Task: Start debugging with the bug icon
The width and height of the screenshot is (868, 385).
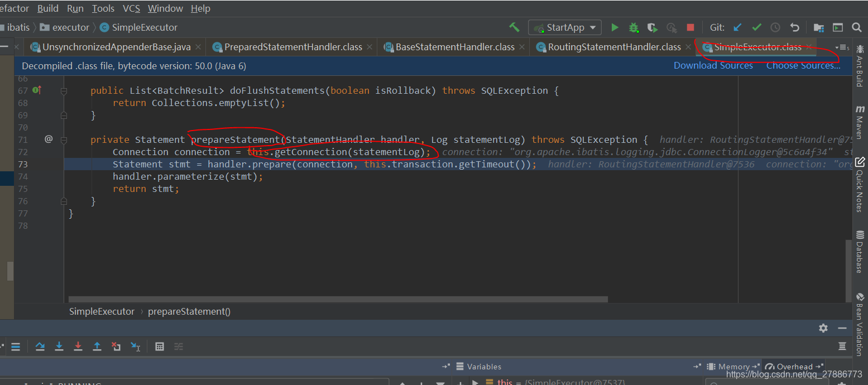Action: tap(634, 27)
